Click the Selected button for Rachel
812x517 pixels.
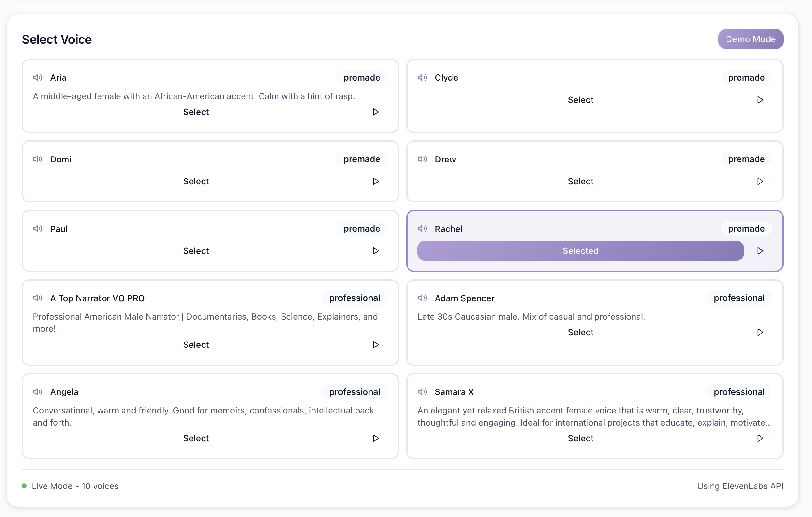(x=580, y=251)
